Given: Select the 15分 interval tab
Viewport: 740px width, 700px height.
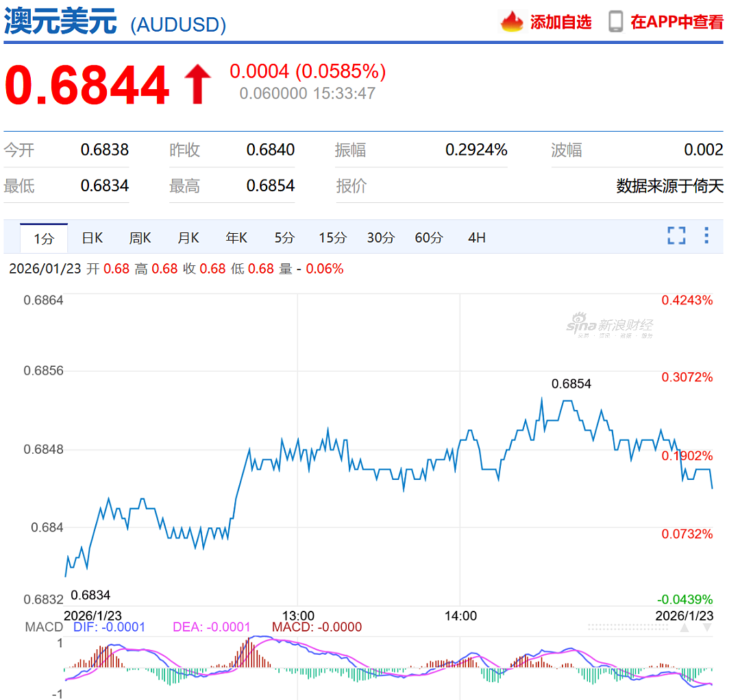Looking at the screenshot, I should pyautogui.click(x=333, y=238).
